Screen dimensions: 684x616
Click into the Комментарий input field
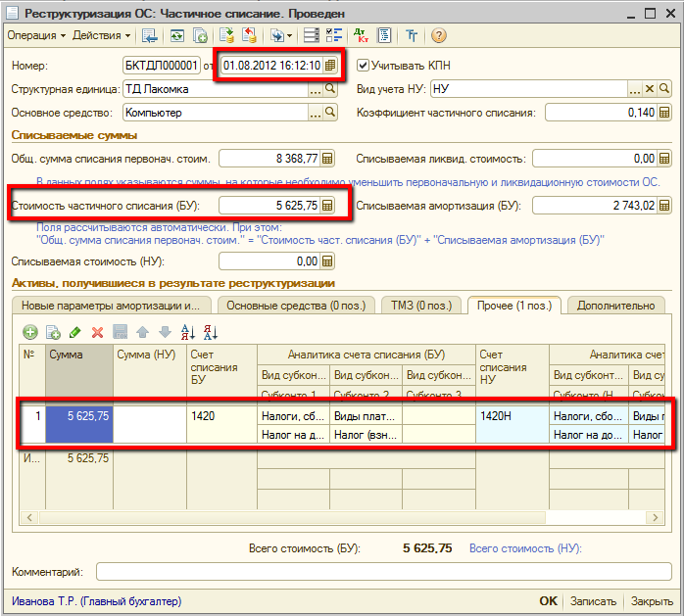coord(382,572)
